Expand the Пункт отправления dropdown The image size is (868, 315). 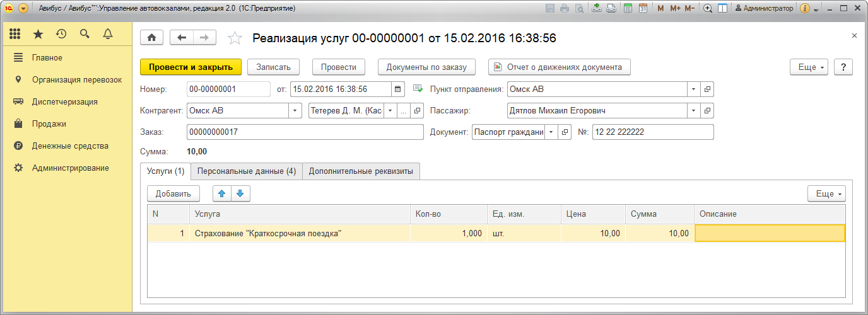694,89
